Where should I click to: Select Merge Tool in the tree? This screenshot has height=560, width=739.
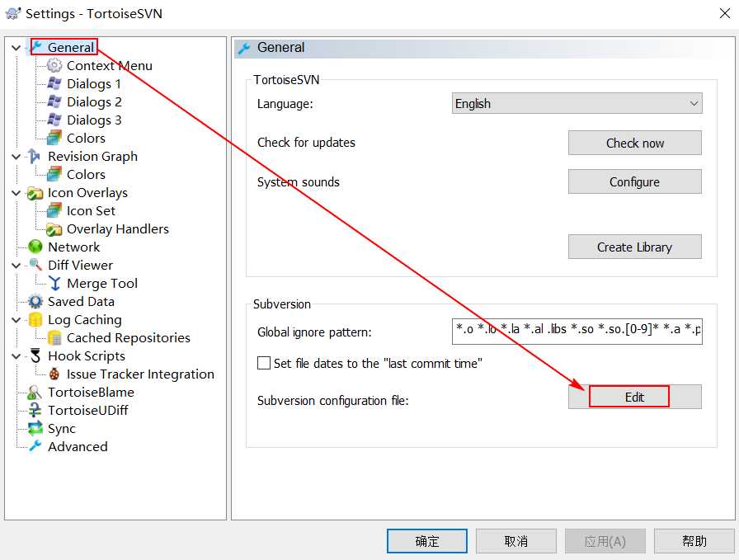(102, 284)
